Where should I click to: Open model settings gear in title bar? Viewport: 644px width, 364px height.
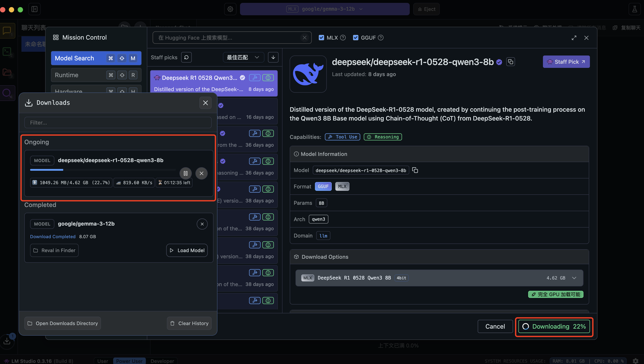(230, 9)
